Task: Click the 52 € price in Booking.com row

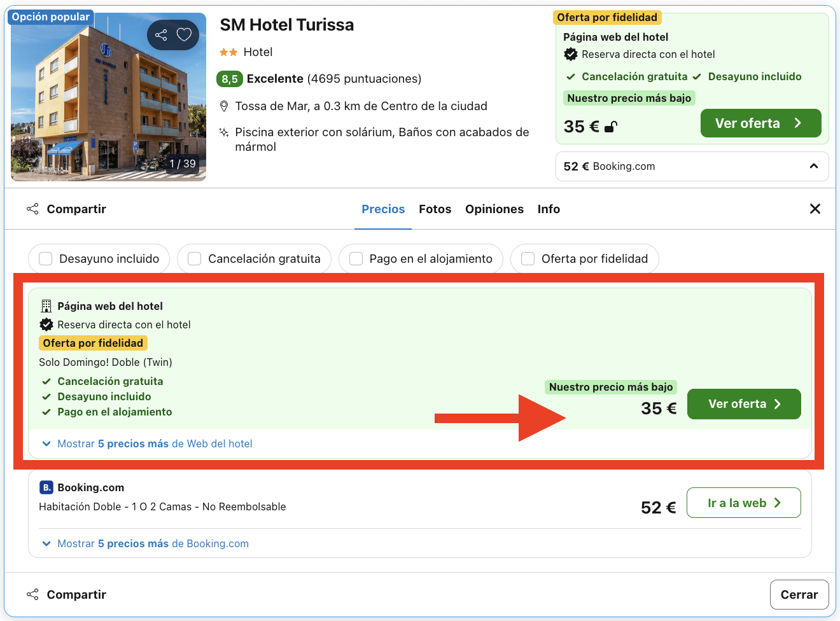Action: [659, 507]
